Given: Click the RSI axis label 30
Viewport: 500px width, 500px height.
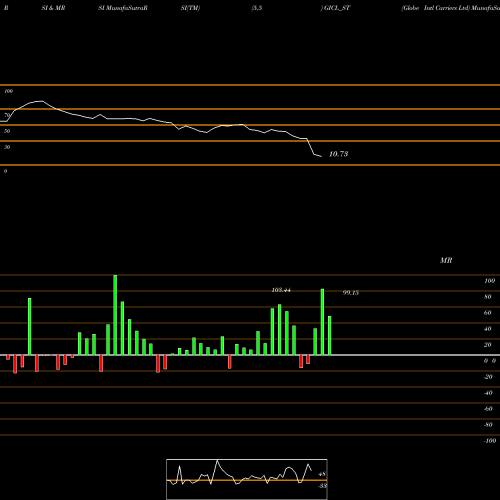Looking at the screenshot, I should click(x=7, y=147).
